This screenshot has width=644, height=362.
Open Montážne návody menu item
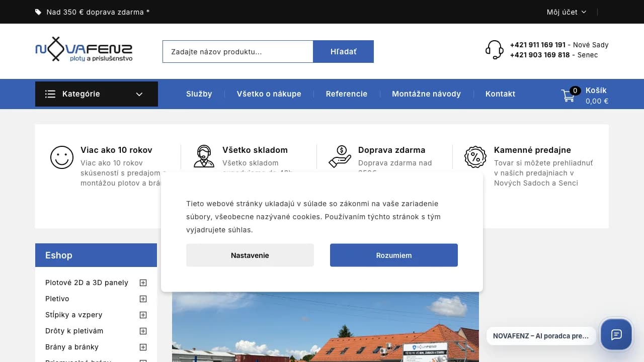tap(426, 94)
